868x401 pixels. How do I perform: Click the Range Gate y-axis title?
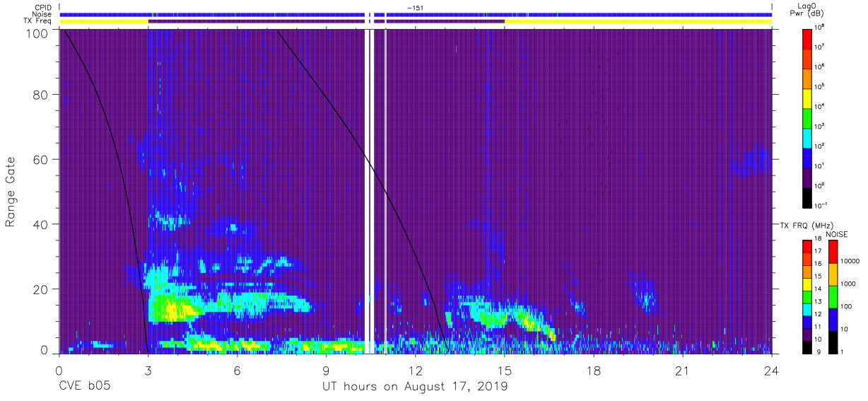pyautogui.click(x=11, y=192)
